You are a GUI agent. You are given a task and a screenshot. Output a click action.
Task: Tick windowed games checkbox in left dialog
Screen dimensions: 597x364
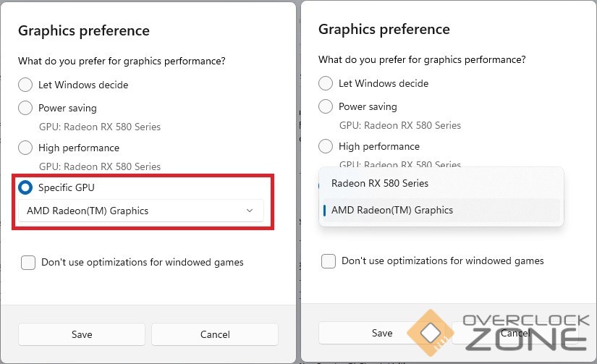click(x=28, y=263)
